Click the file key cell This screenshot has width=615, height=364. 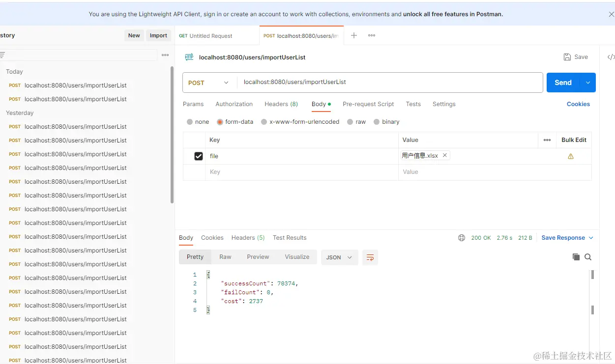point(301,156)
